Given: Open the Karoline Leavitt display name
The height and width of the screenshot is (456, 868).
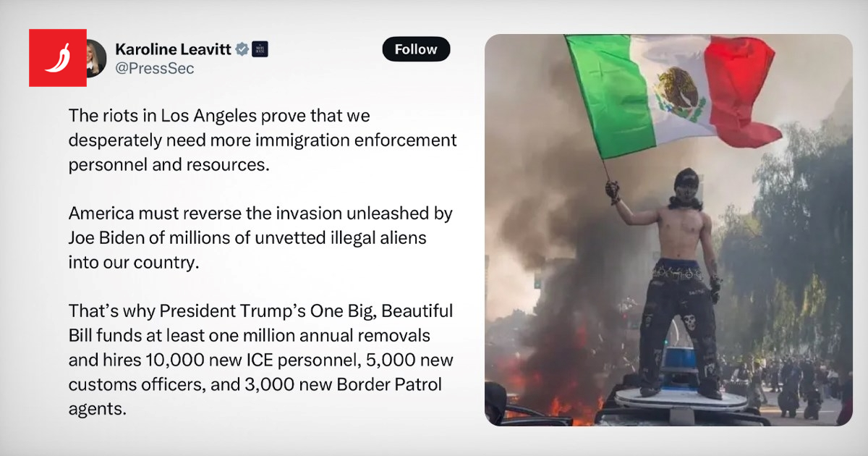Looking at the screenshot, I should coord(173,49).
